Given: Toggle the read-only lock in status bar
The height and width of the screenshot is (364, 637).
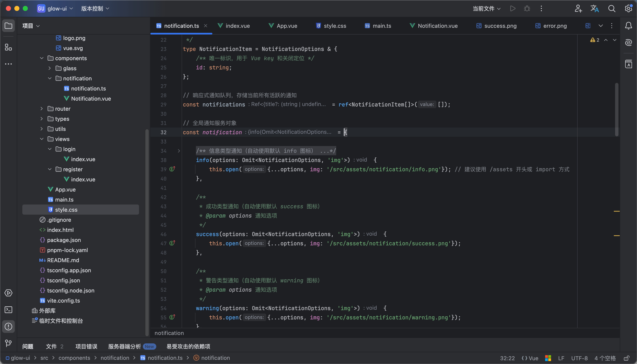Looking at the screenshot, I should [626, 358].
